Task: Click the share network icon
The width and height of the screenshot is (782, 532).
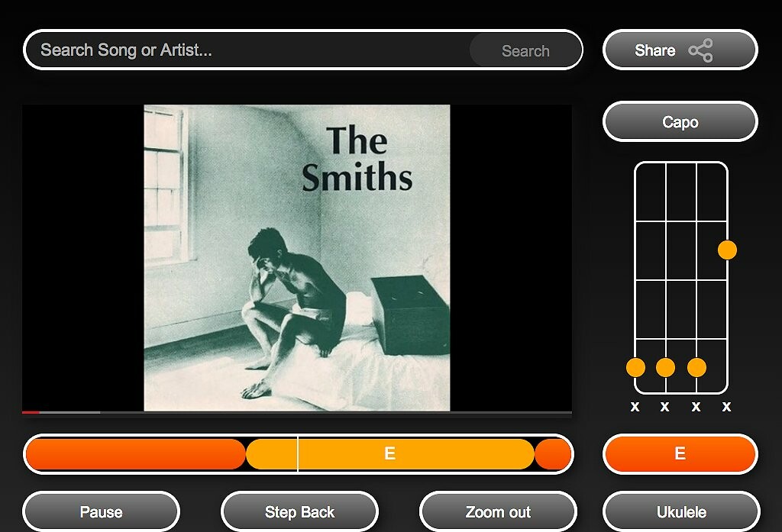Action: pos(701,50)
